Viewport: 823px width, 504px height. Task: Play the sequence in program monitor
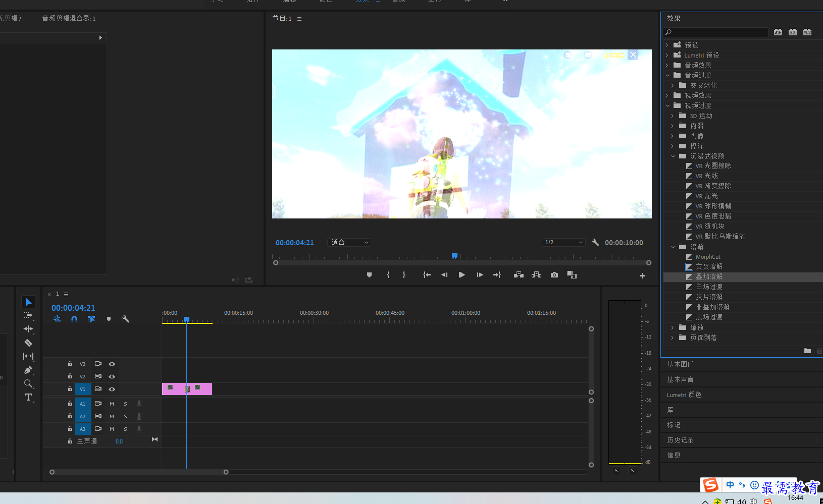[461, 275]
